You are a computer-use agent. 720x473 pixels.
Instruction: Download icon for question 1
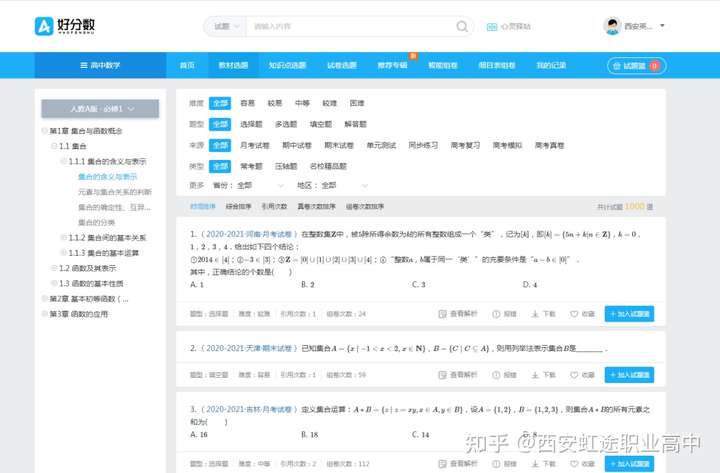[x=535, y=314]
